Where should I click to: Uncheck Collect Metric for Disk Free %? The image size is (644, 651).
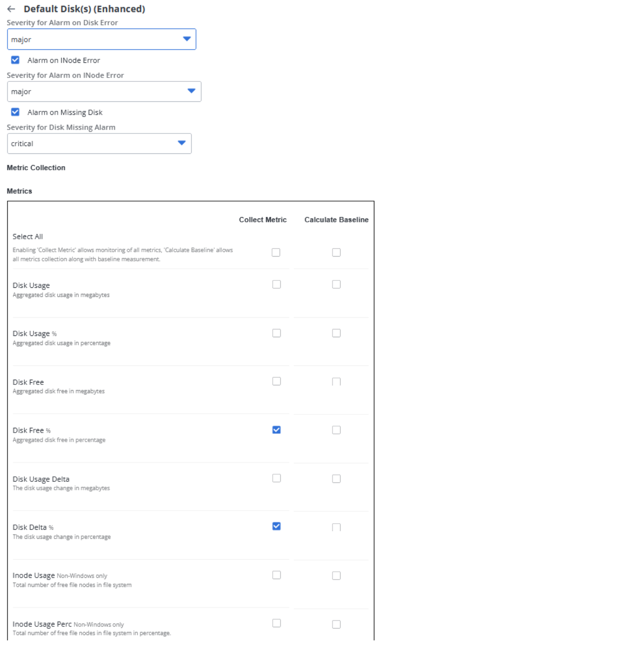276,430
